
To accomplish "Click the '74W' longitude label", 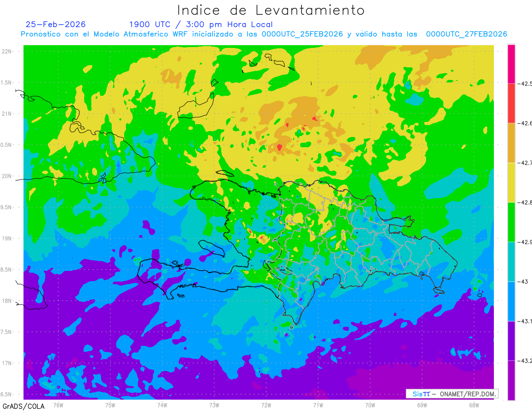I will [162, 405].
